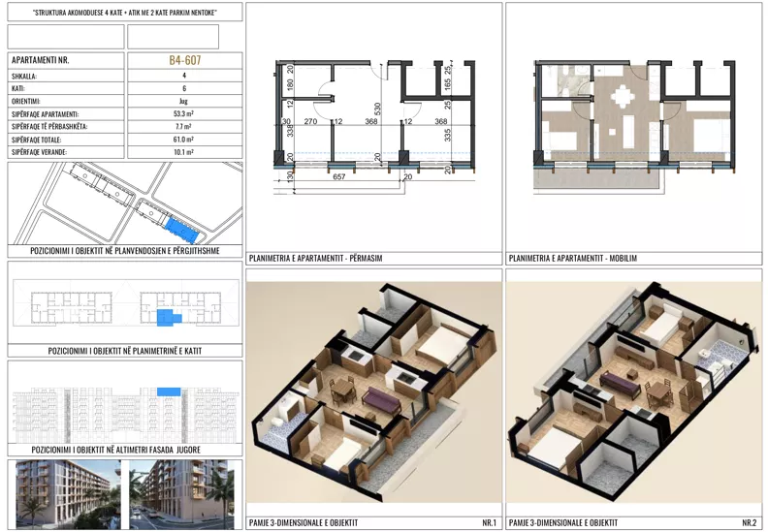Click the purple sofa in 3D view NR.2

pos(621,384)
